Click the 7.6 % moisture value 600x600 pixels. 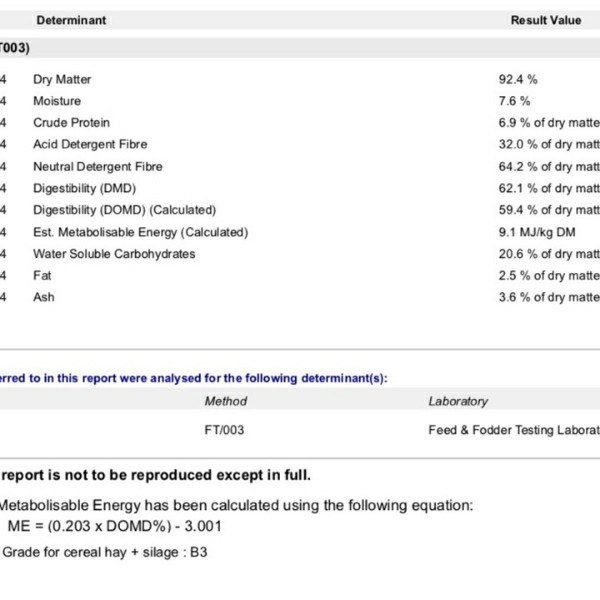[514, 101]
